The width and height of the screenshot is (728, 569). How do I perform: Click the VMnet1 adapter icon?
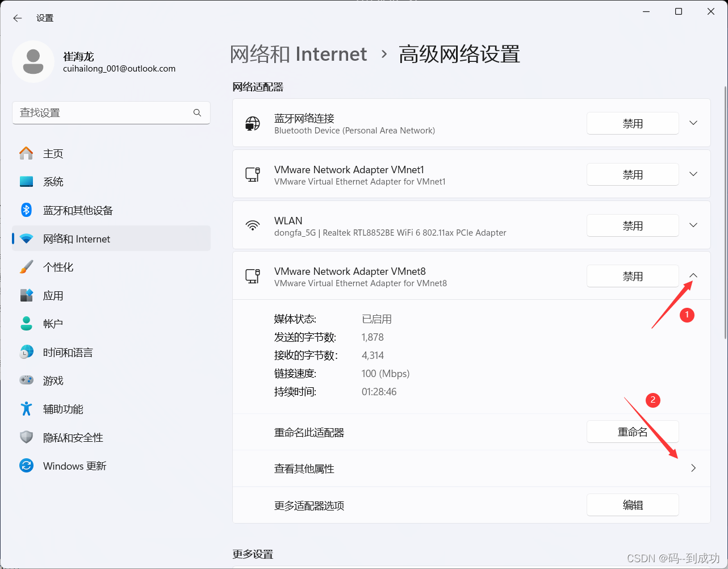coord(253,174)
